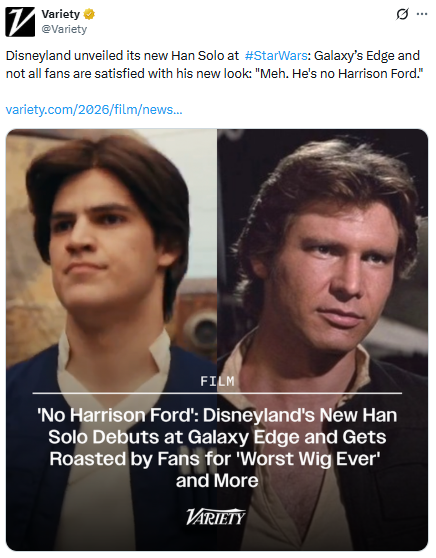Select the Variety display name
Image resolution: width=436 pixels, height=558 pixels.
61,14
